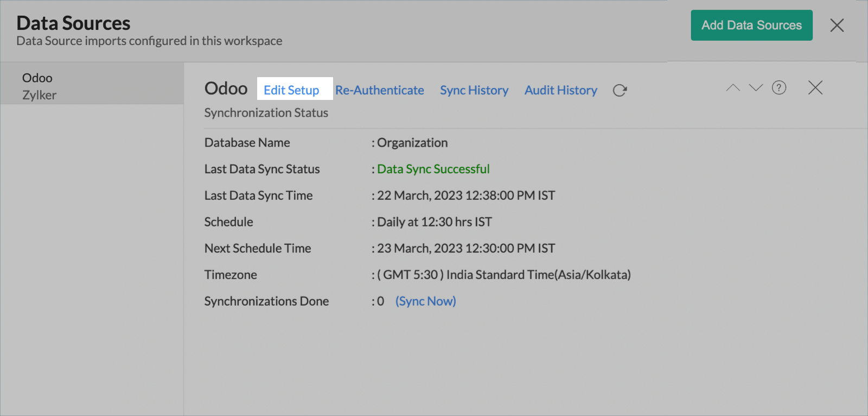
Task: Open help via the question mark icon
Action: (779, 88)
